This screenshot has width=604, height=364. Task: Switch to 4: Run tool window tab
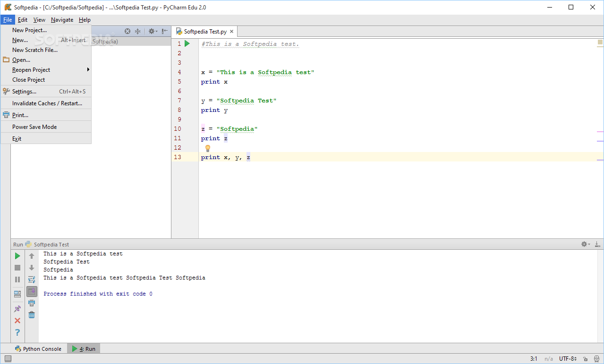pos(83,349)
